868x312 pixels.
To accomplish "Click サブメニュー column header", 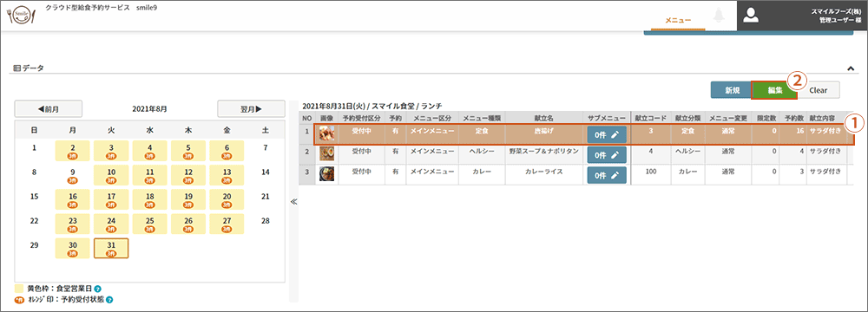I will click(x=606, y=118).
